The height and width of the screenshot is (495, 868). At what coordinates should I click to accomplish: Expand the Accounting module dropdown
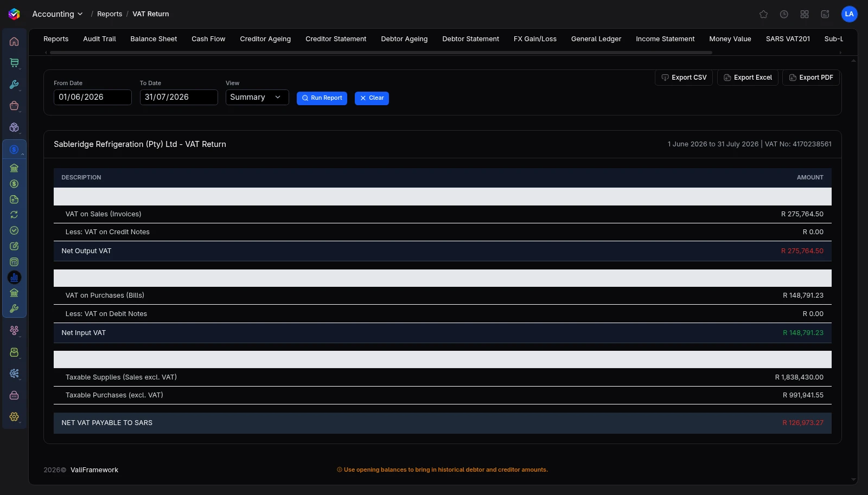click(x=58, y=14)
